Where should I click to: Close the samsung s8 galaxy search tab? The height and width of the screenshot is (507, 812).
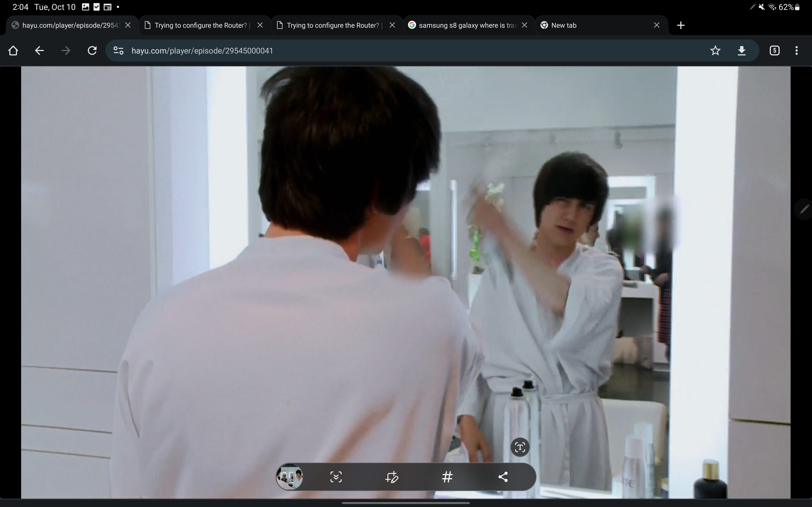click(525, 25)
